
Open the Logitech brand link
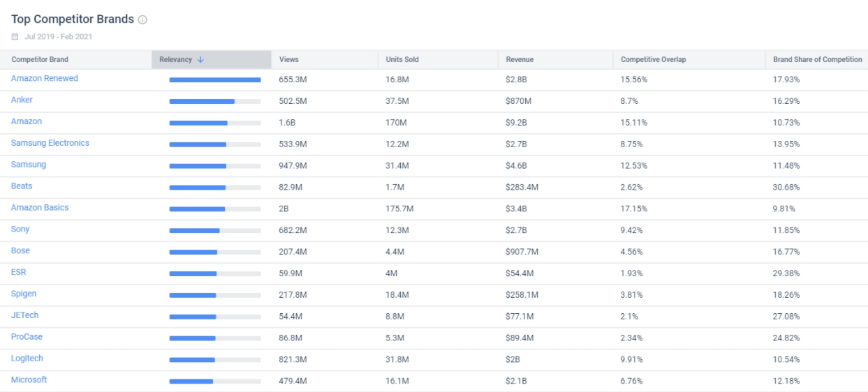pyautogui.click(x=27, y=359)
